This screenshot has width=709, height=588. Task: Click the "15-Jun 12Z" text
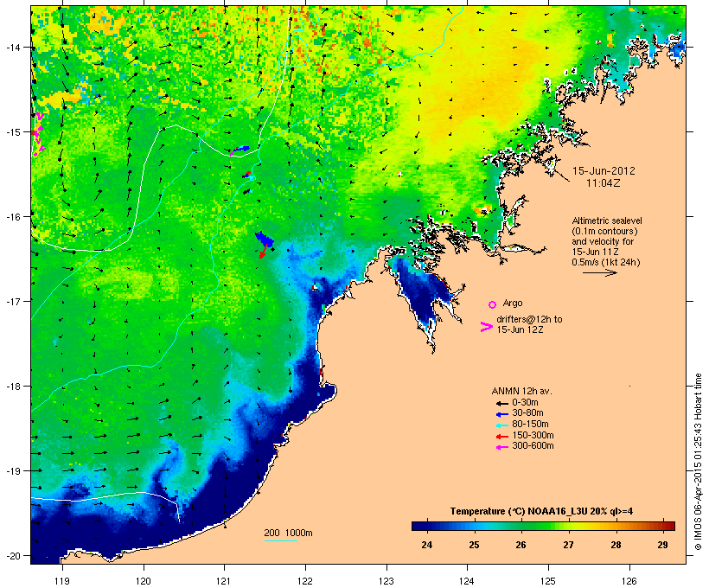tap(520, 329)
